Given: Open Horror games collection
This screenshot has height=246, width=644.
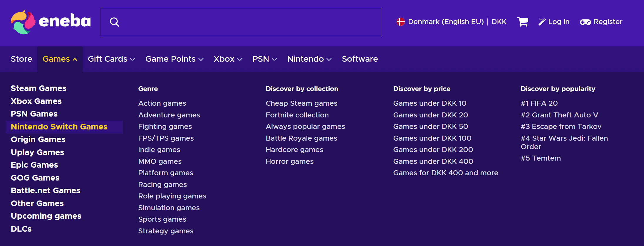Looking at the screenshot, I should pos(290,161).
